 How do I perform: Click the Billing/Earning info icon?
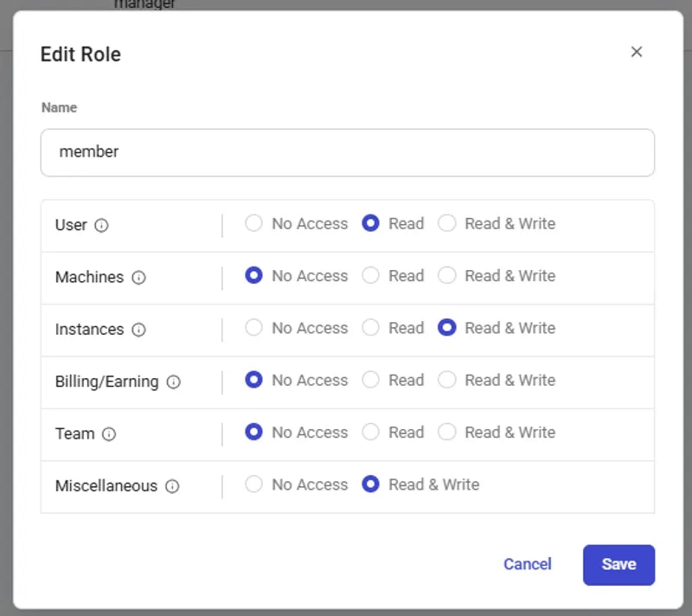click(173, 382)
